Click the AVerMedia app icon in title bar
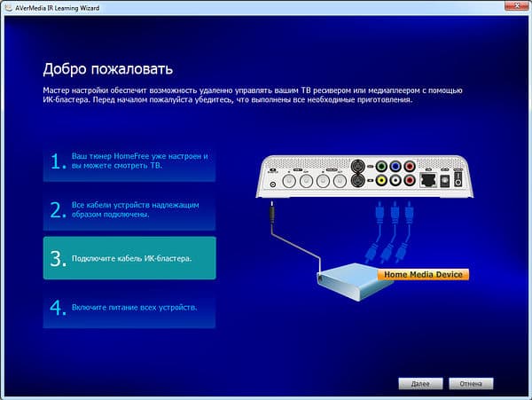 pyautogui.click(x=8, y=7)
